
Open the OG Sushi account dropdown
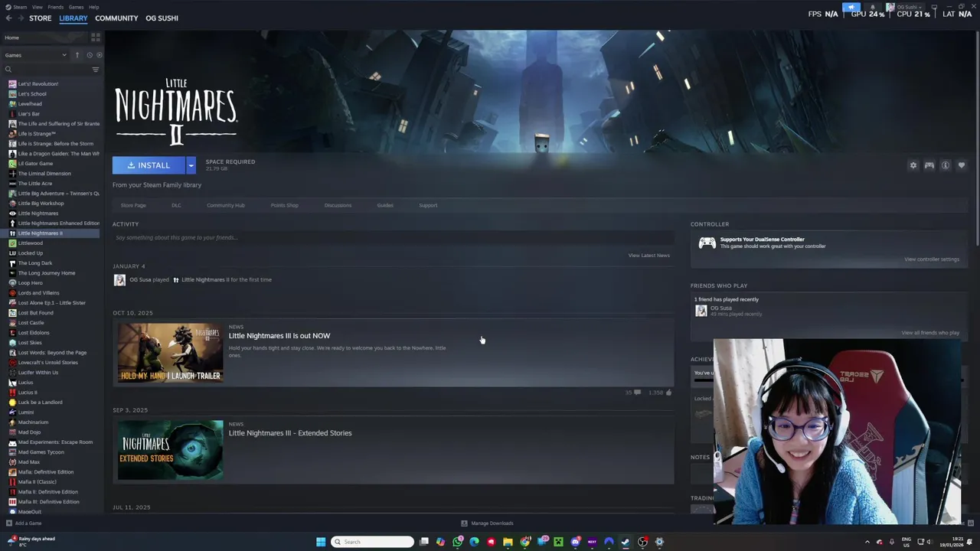[905, 8]
